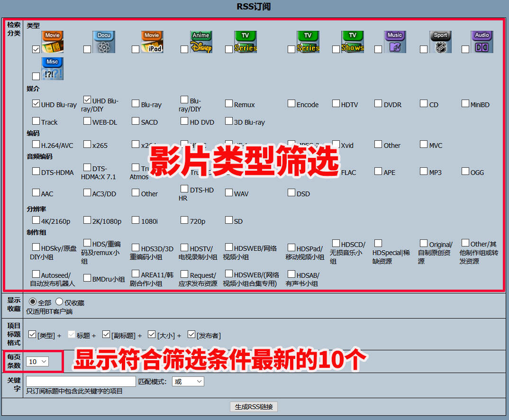Check the BMDru小组 group
Viewport: 509px width, 420px height.
pos(87,278)
